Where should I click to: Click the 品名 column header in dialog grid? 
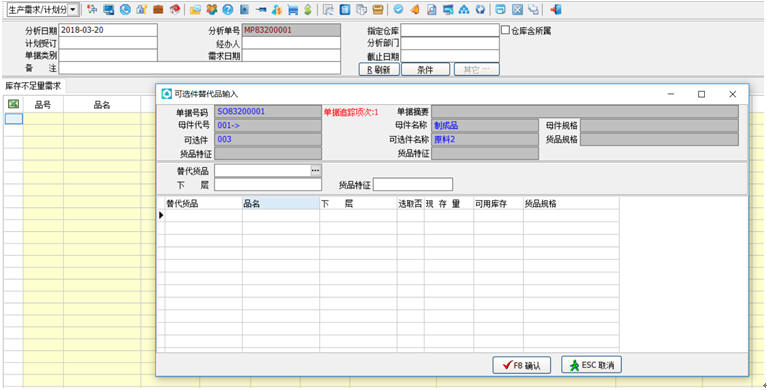[x=281, y=204]
